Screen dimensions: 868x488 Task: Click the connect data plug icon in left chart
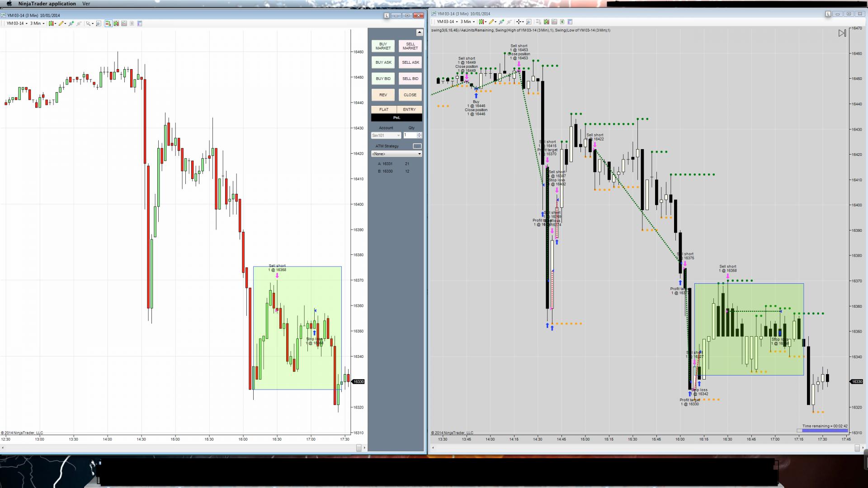point(71,23)
